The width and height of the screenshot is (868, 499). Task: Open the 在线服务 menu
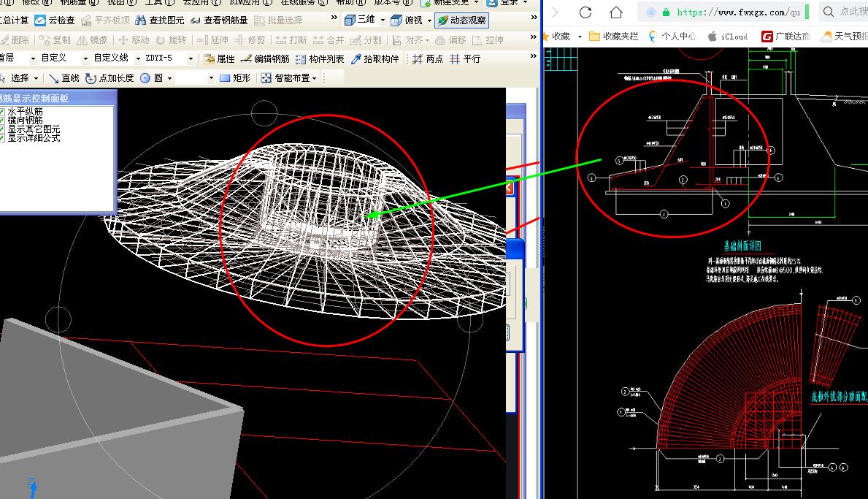pos(304,2)
